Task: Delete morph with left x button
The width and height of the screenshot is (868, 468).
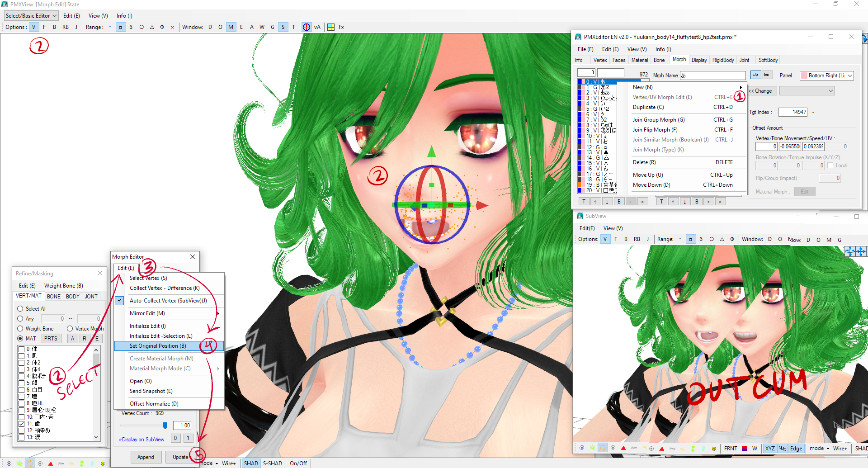Action: [642, 202]
